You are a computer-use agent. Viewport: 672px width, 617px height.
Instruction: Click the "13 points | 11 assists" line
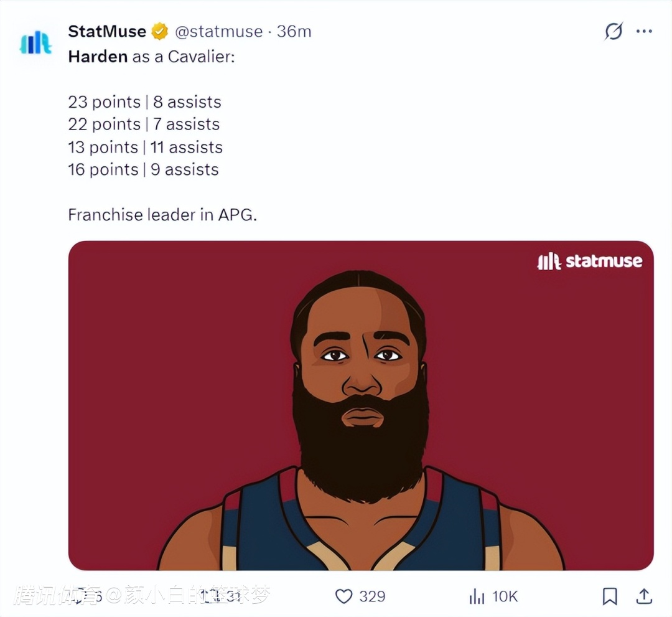coord(145,148)
